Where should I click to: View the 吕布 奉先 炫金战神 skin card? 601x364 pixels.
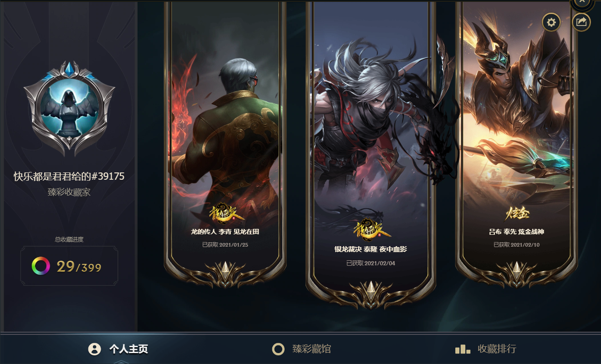pos(517,145)
